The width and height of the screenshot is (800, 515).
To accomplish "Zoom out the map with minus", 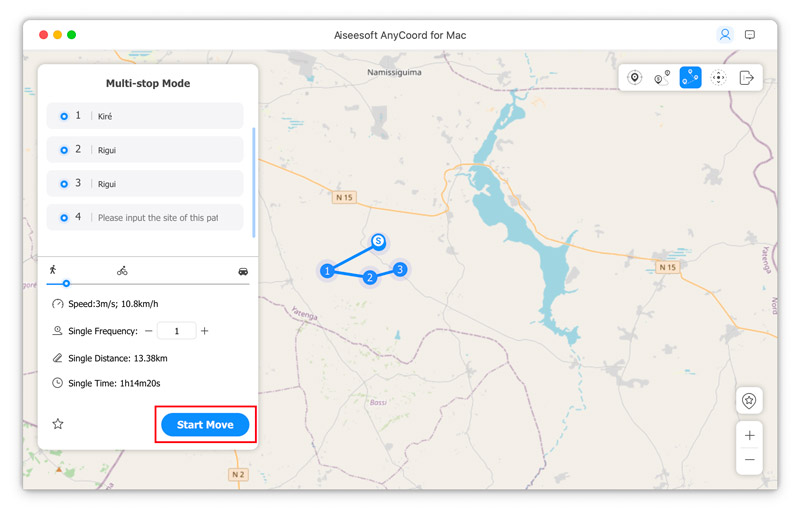I will click(x=749, y=460).
